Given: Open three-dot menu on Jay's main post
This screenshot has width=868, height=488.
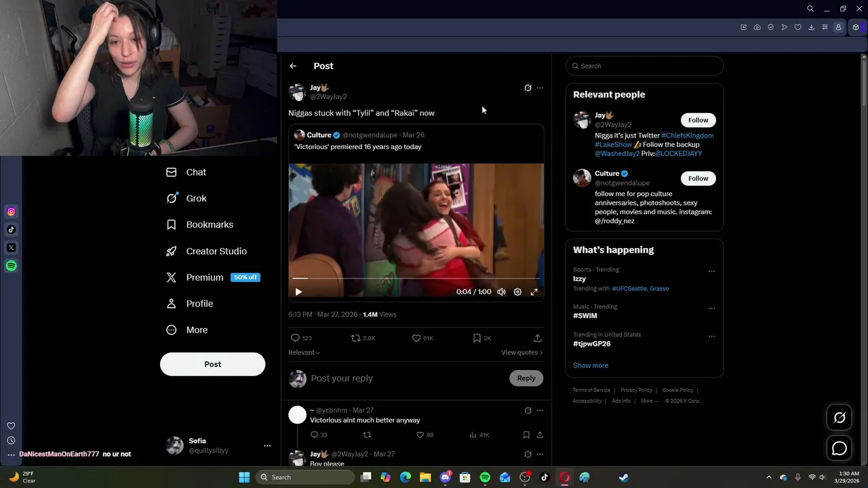Looking at the screenshot, I should [x=540, y=88].
